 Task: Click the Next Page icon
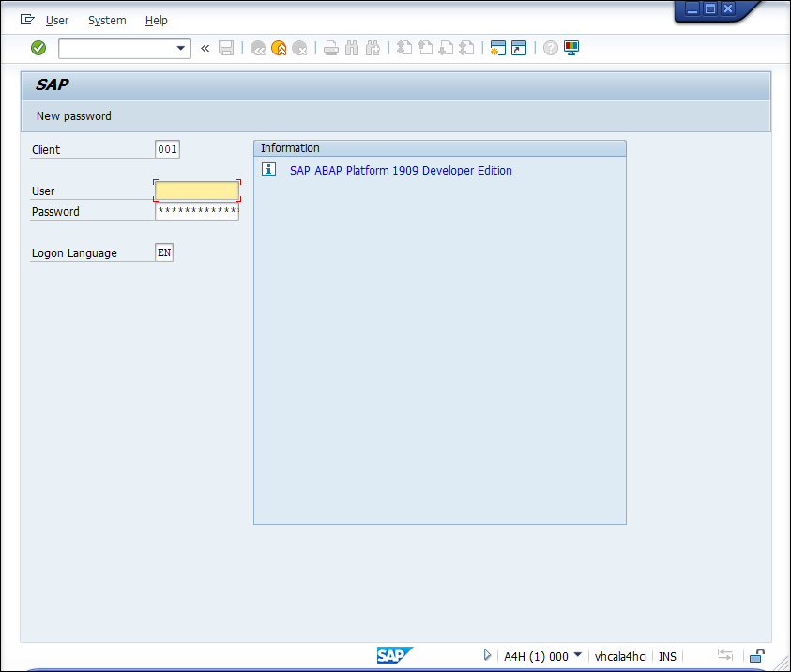coord(446,48)
